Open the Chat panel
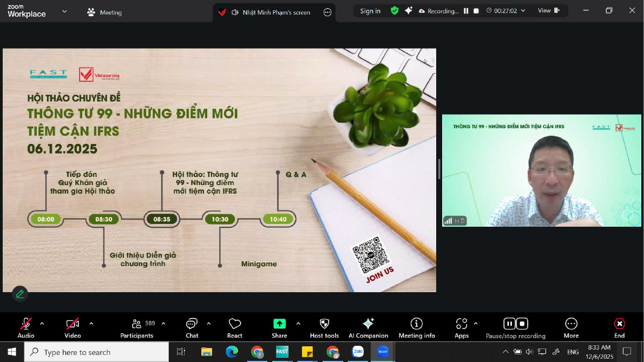Viewport: 644px width, 362px height. pyautogui.click(x=192, y=328)
